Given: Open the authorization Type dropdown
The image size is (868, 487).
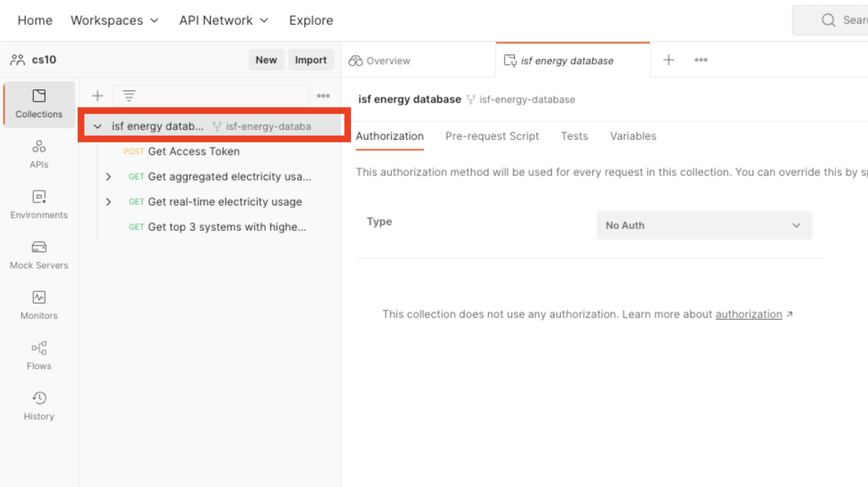Looking at the screenshot, I should 704,225.
